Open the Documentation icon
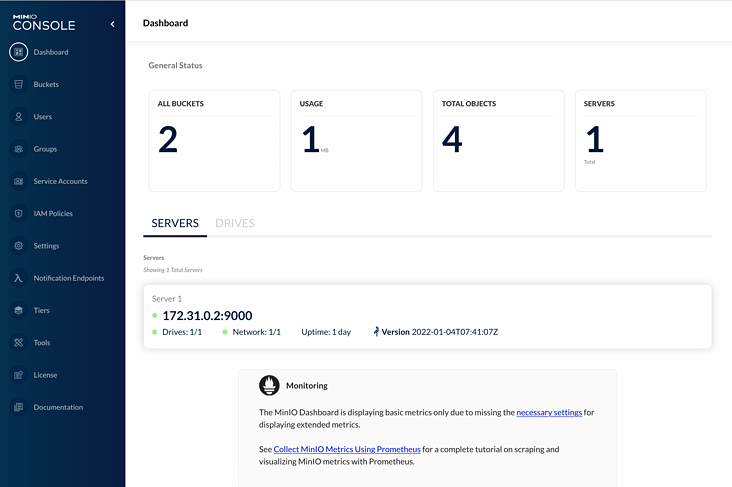732x487 pixels. (18, 407)
